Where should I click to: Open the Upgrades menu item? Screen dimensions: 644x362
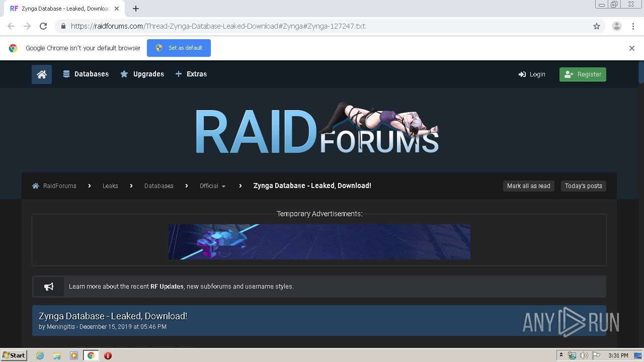coord(142,74)
